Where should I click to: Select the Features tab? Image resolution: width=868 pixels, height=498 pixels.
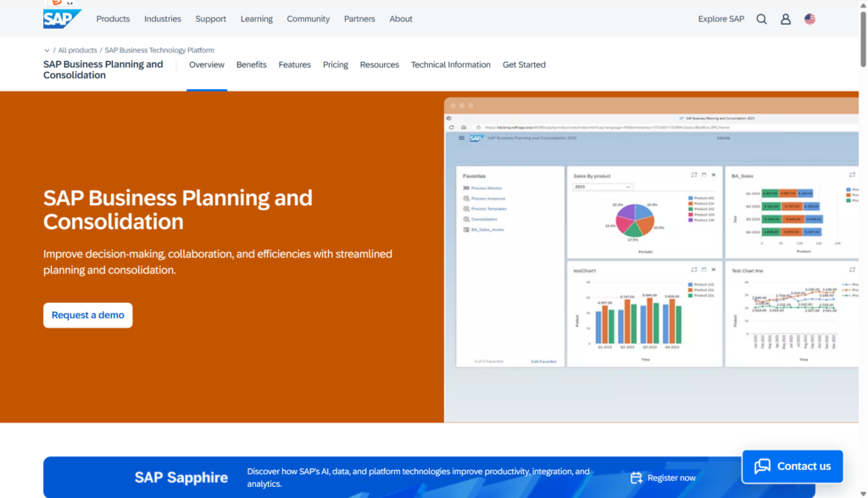click(294, 64)
